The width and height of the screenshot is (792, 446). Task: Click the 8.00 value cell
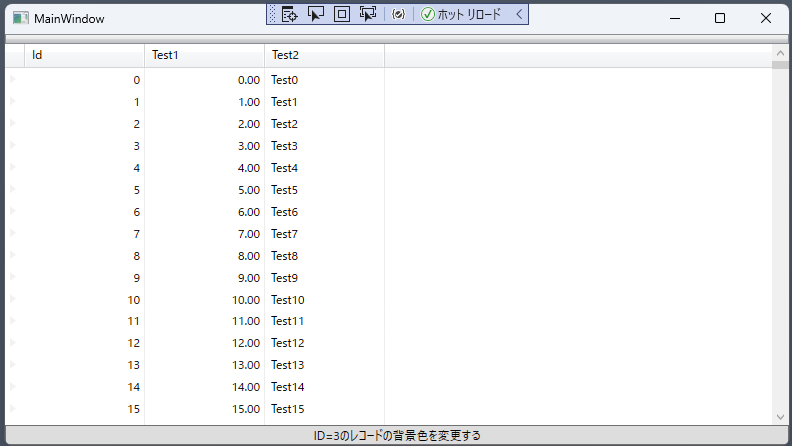(x=205, y=256)
